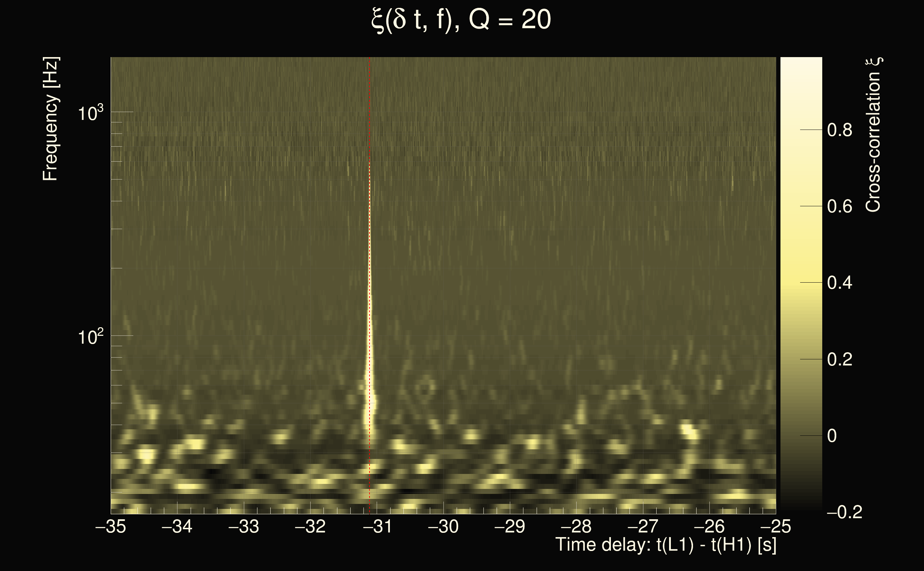Click the 0.2 color scale label
The width and height of the screenshot is (924, 571).
[x=839, y=359]
